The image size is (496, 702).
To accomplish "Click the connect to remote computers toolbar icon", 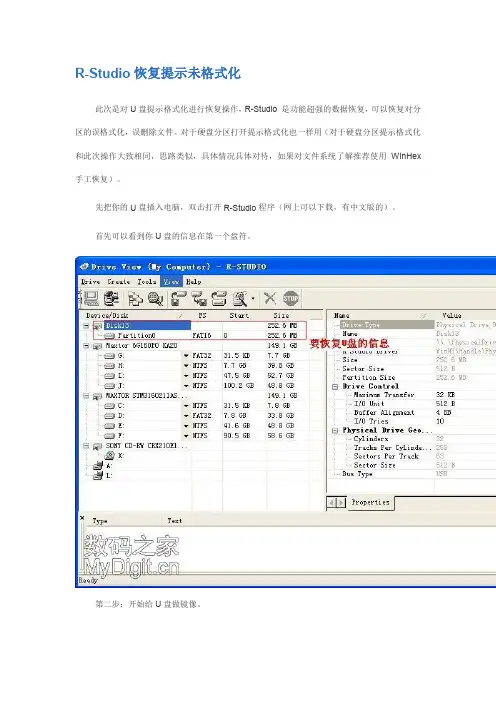I will click(111, 299).
